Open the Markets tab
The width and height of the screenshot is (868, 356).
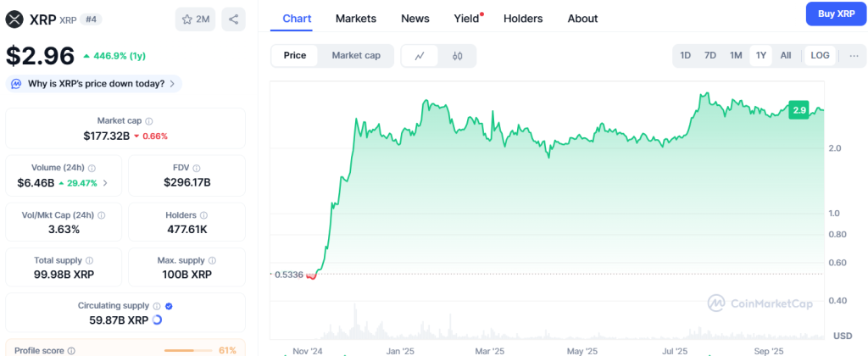point(356,19)
